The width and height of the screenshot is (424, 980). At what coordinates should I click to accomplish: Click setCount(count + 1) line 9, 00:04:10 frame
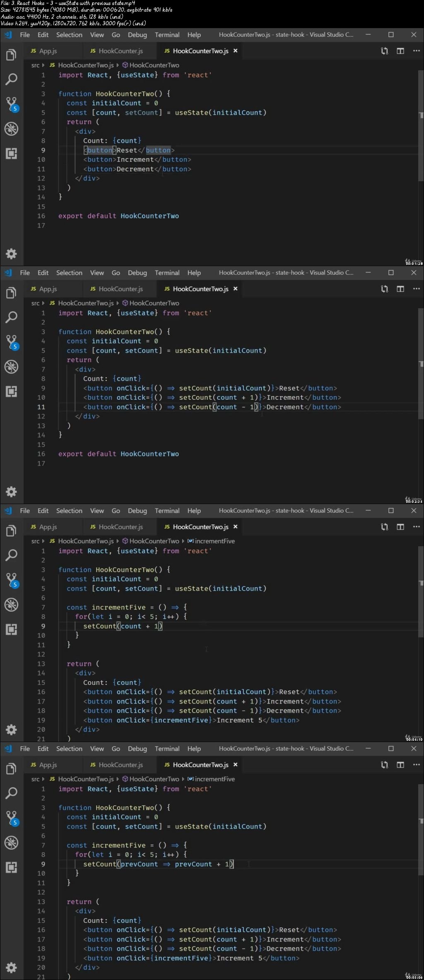click(x=123, y=626)
